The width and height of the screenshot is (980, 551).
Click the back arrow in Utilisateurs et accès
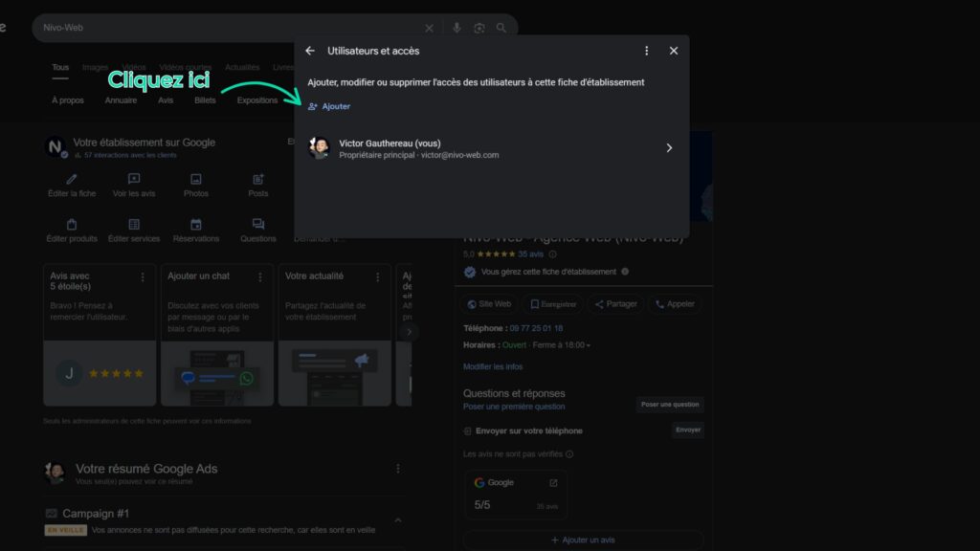click(x=310, y=51)
